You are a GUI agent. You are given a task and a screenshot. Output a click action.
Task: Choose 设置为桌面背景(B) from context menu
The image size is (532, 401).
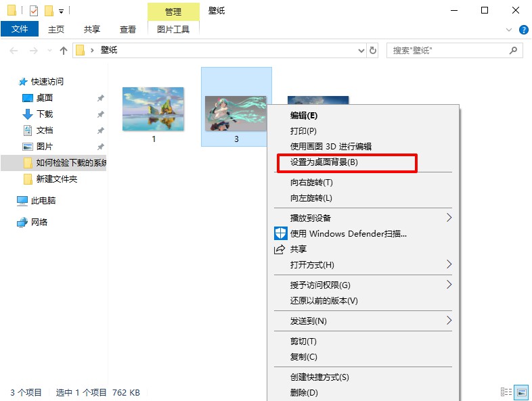(x=324, y=162)
